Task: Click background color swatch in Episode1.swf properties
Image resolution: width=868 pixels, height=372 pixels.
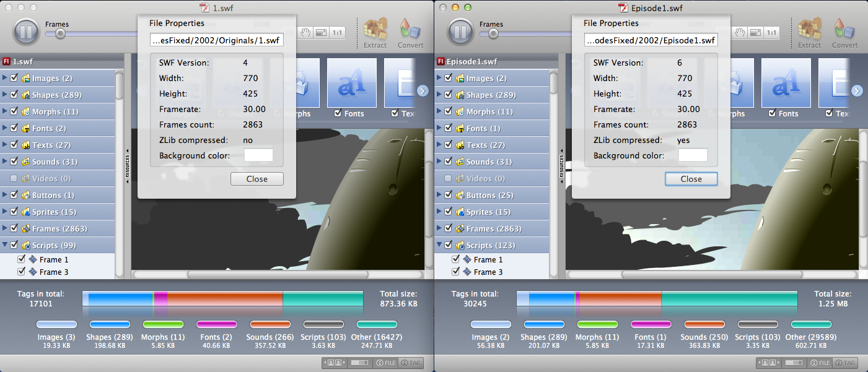Action: click(x=693, y=155)
